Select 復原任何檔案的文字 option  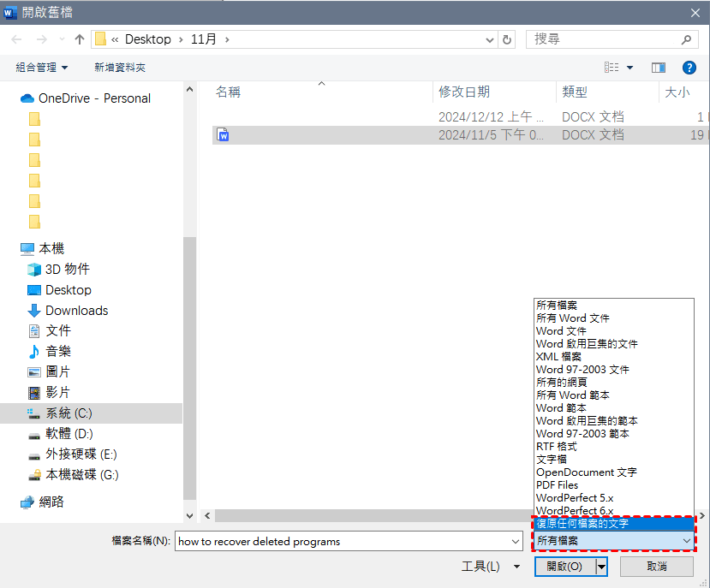pos(613,524)
